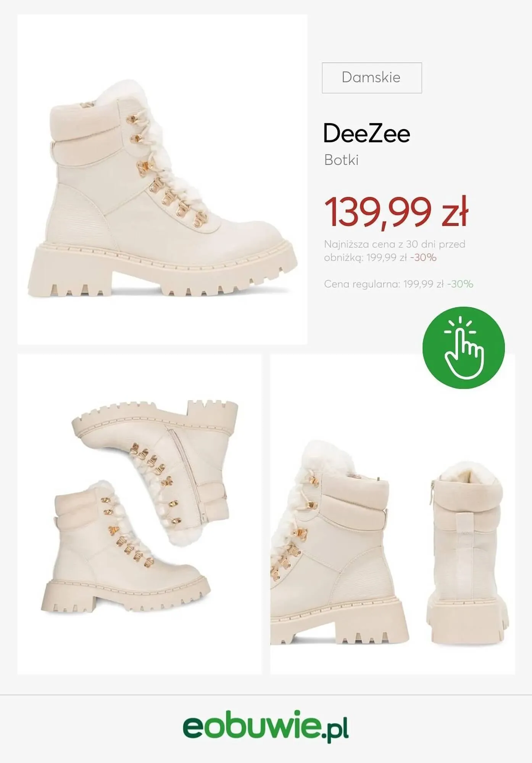Tap the green pointing-hand click icon
The image size is (532, 763).
point(463,348)
